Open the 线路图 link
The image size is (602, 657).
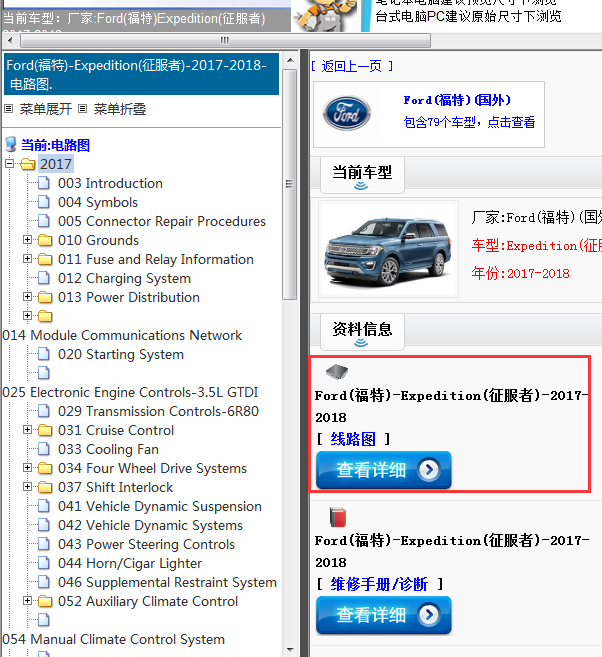point(353,439)
